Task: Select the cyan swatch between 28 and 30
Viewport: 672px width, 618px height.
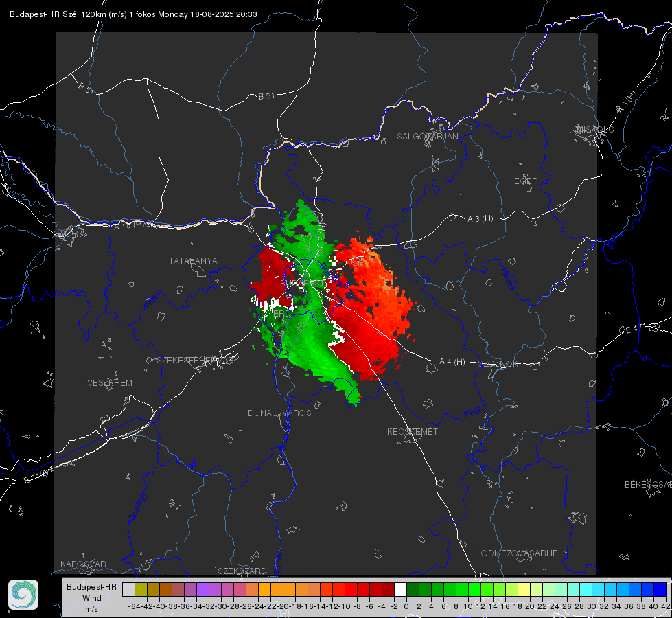Action: click(586, 589)
